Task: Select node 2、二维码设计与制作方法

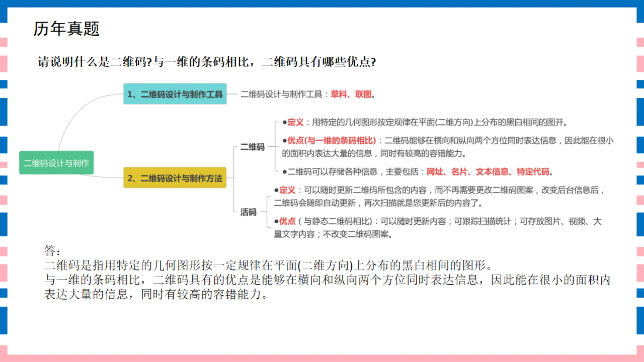Action: coord(175,178)
